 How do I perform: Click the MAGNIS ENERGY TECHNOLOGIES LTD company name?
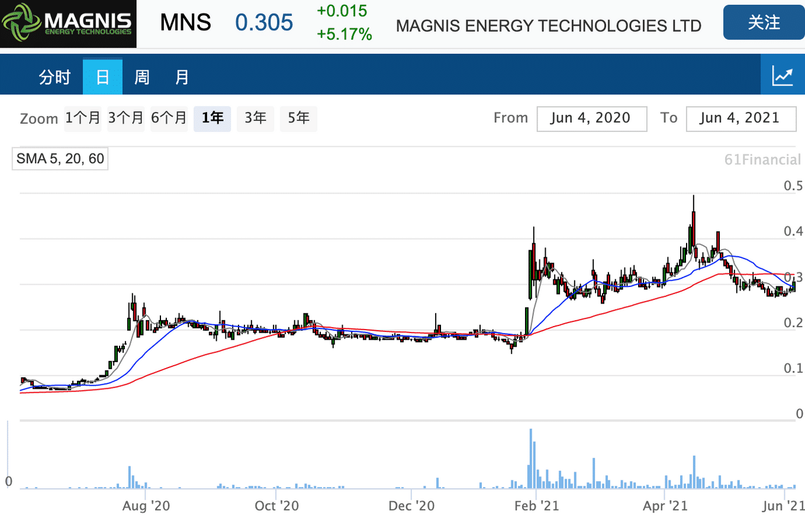pos(549,26)
